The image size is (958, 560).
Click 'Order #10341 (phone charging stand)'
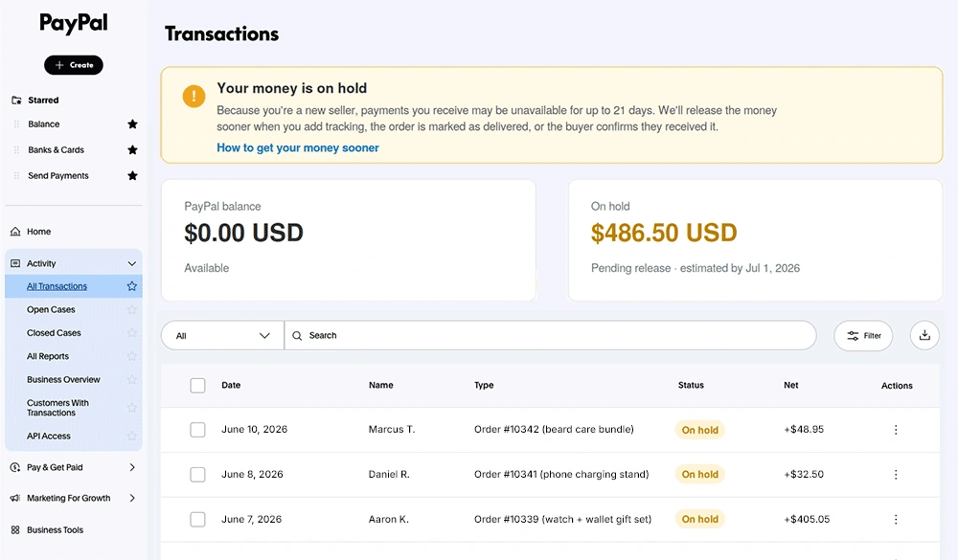pos(561,475)
